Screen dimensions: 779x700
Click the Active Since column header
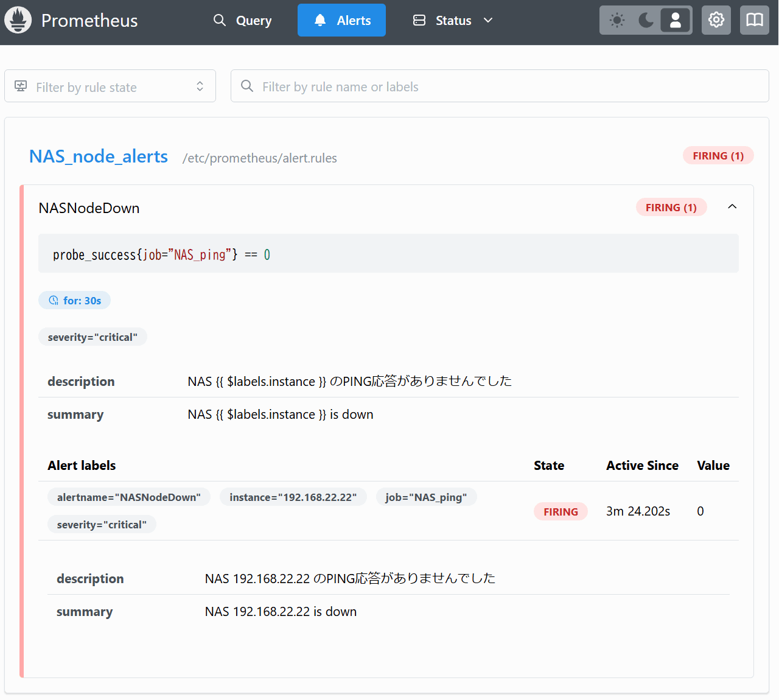coord(642,465)
